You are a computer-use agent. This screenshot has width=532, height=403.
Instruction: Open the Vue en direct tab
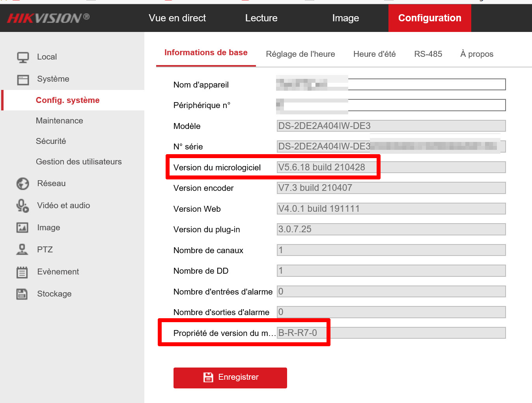point(177,18)
